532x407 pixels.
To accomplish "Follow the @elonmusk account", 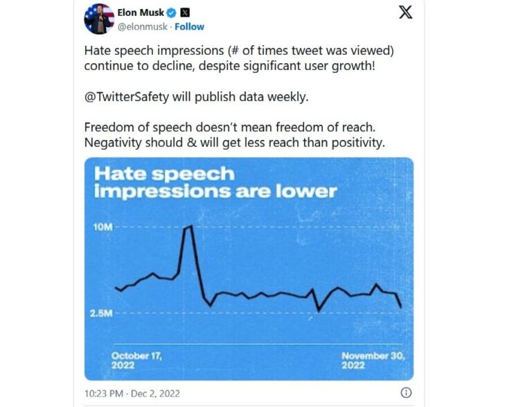I will coord(189,26).
